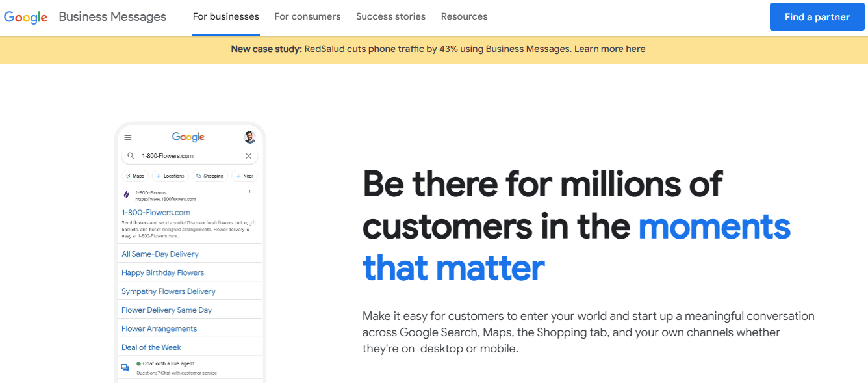Switch to the For consumers tab

point(307,16)
